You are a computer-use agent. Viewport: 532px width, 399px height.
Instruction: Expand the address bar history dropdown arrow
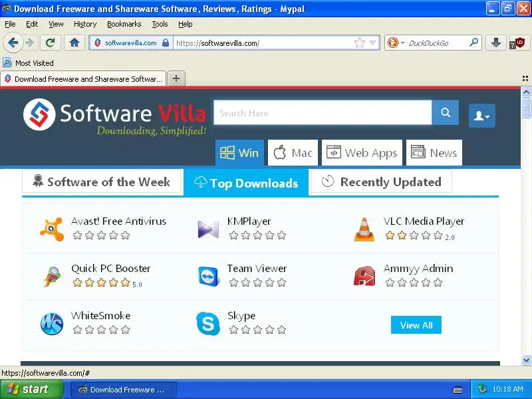click(373, 43)
